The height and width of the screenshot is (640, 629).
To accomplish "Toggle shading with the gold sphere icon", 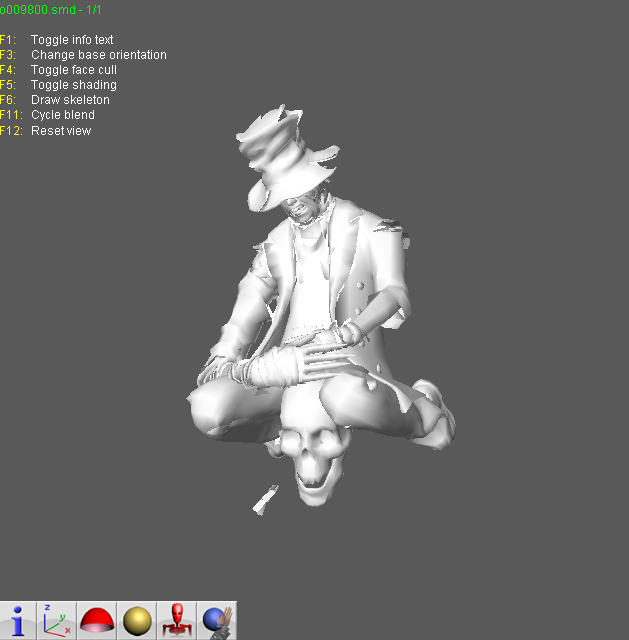I will (x=137, y=620).
